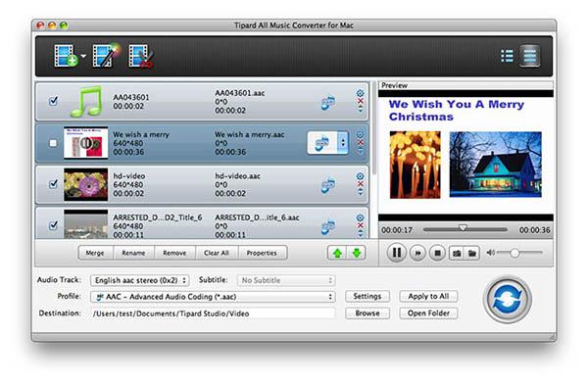Open the Profile AAC format dropdown
The height and width of the screenshot is (385, 588).
coord(213,297)
